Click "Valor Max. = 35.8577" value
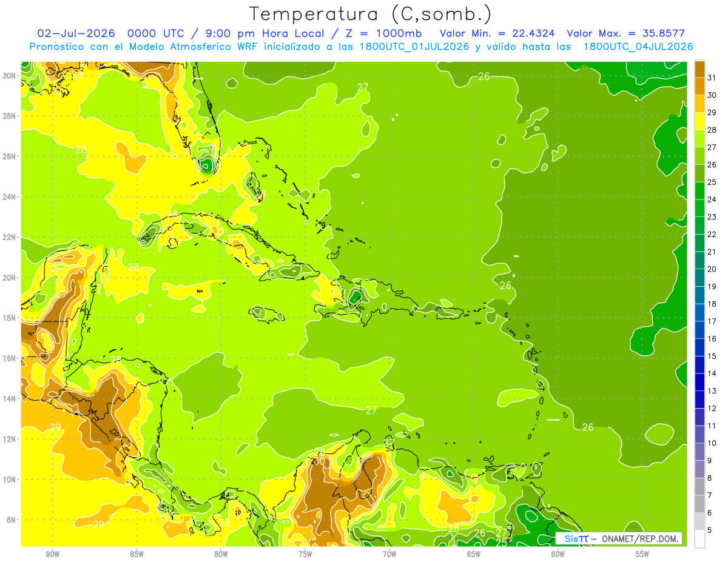Image resolution: width=728 pixels, height=562 pixels. click(x=625, y=33)
